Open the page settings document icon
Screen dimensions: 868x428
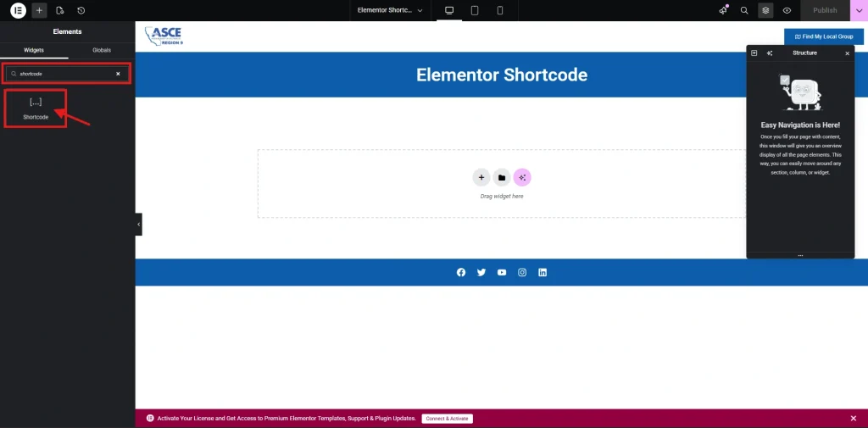(60, 10)
